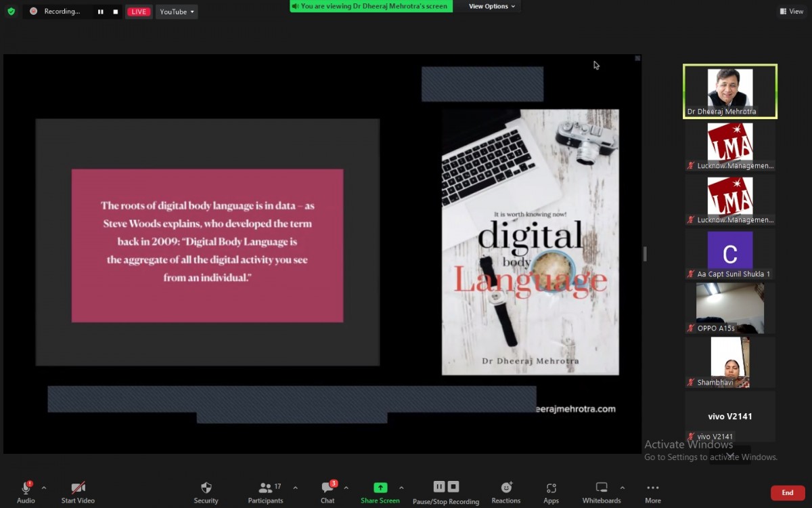Click the green encryption shield icon
The width and height of the screenshot is (812, 508).
click(11, 12)
